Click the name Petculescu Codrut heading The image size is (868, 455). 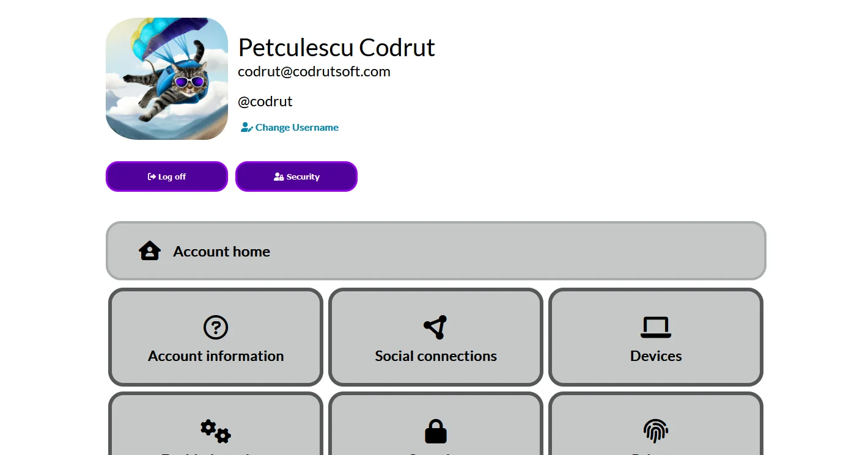click(336, 48)
